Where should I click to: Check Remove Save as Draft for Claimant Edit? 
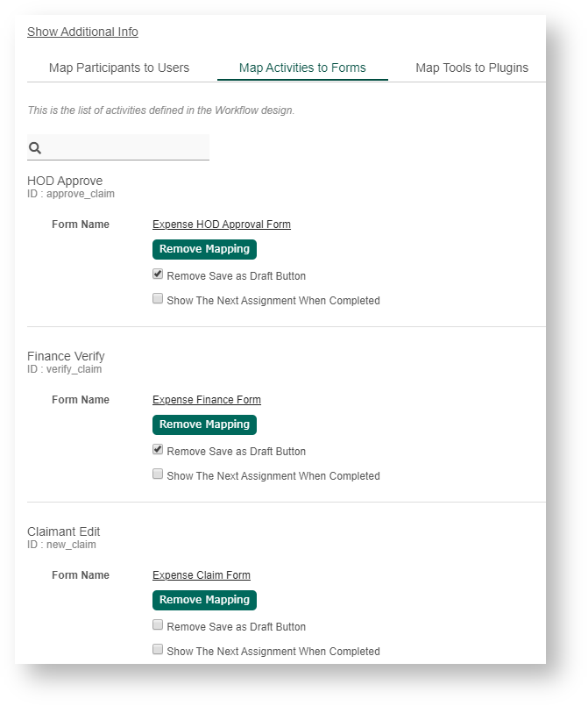pos(158,625)
